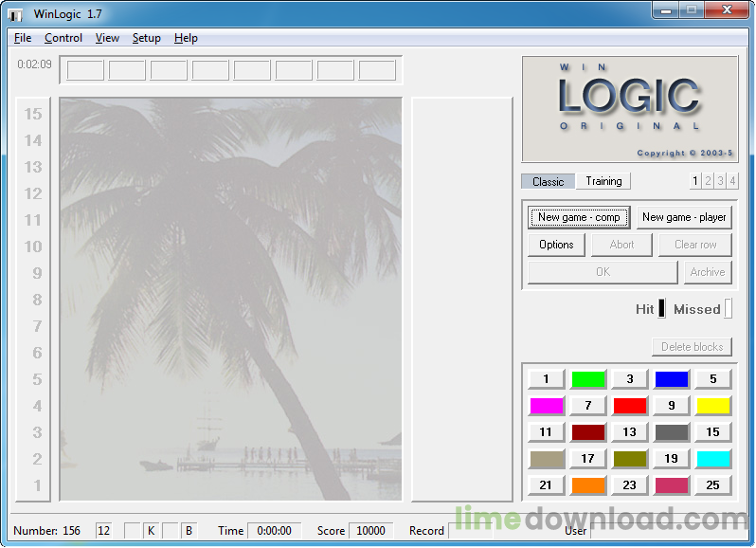Select palette block number 17

pos(587,459)
